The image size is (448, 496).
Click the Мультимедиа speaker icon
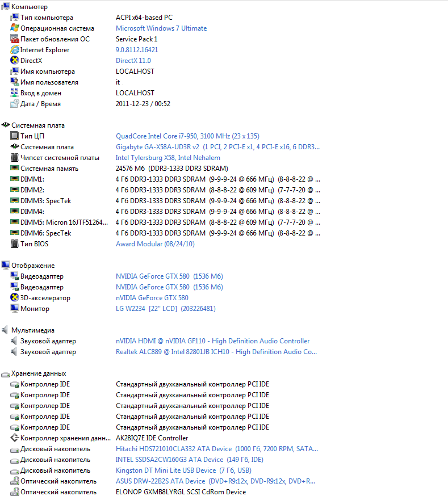pyautogui.click(x=5, y=330)
